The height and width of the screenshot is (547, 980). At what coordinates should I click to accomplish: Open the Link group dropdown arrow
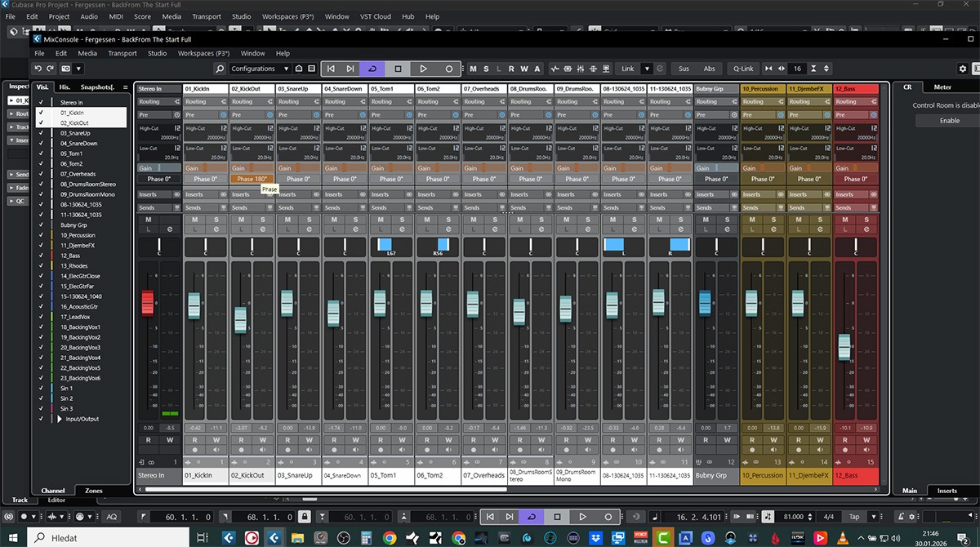click(647, 69)
